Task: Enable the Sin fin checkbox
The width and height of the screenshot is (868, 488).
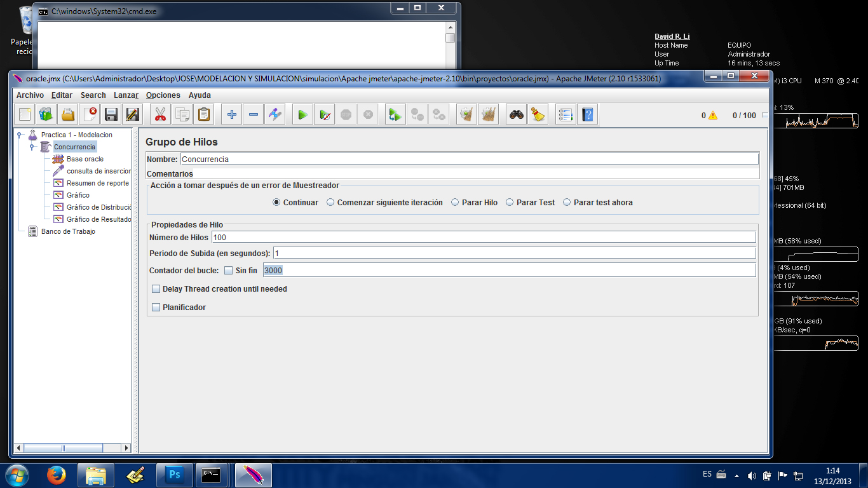Action: pos(229,271)
